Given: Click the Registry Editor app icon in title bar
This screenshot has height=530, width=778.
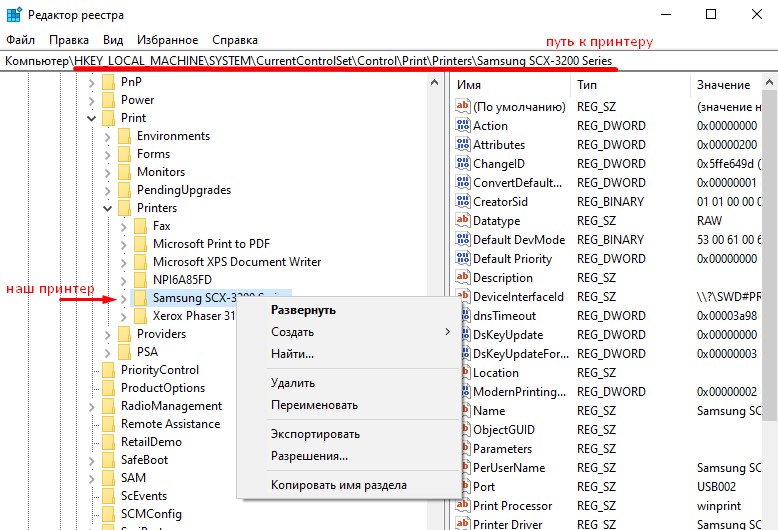Looking at the screenshot, I should coord(14,14).
